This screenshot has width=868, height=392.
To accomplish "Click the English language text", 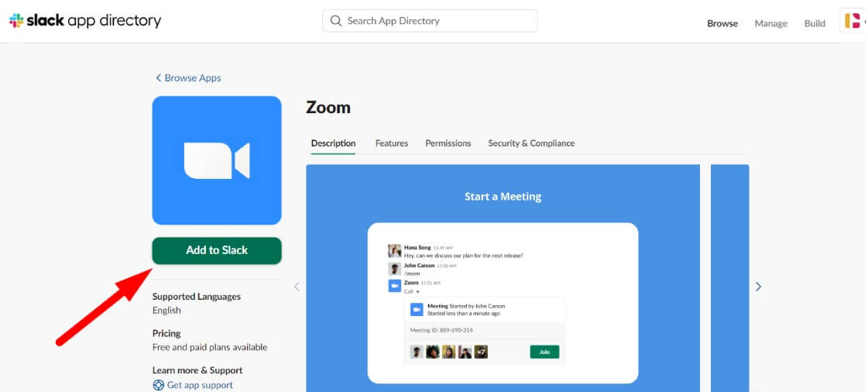I will (166, 310).
